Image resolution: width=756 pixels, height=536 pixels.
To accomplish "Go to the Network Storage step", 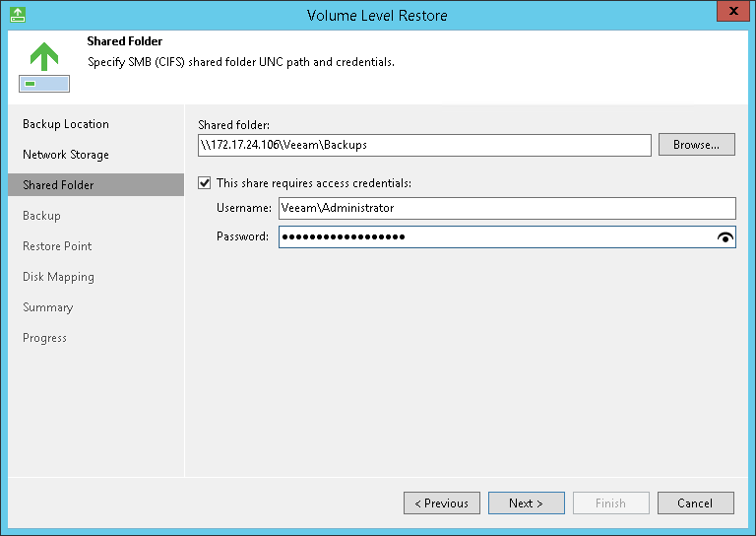I will coord(66,155).
